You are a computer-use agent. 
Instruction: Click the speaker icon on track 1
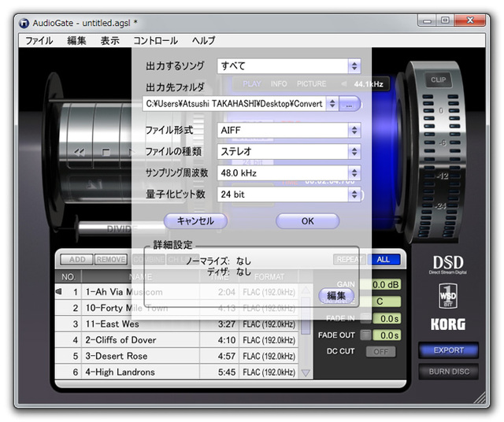pyautogui.click(x=59, y=292)
